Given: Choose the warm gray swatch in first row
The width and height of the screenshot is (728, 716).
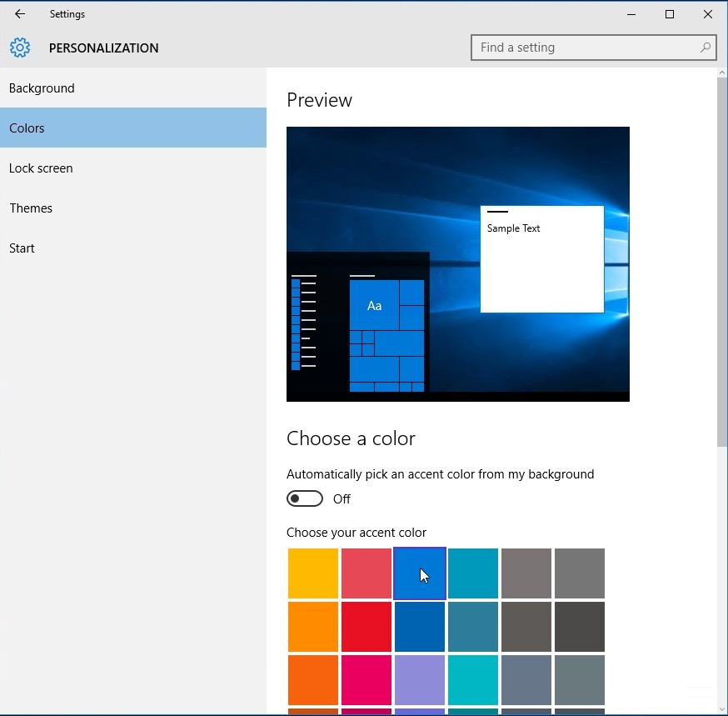Looking at the screenshot, I should point(526,573).
